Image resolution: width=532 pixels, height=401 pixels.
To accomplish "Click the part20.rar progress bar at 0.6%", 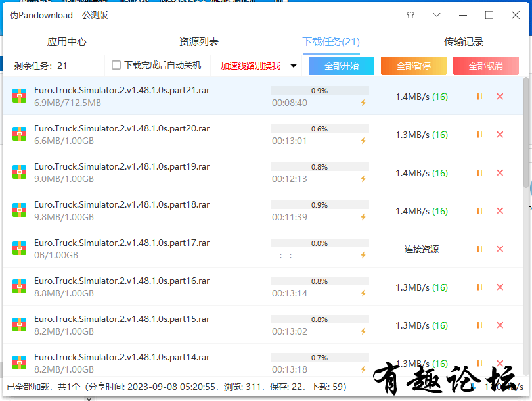I will [320, 129].
